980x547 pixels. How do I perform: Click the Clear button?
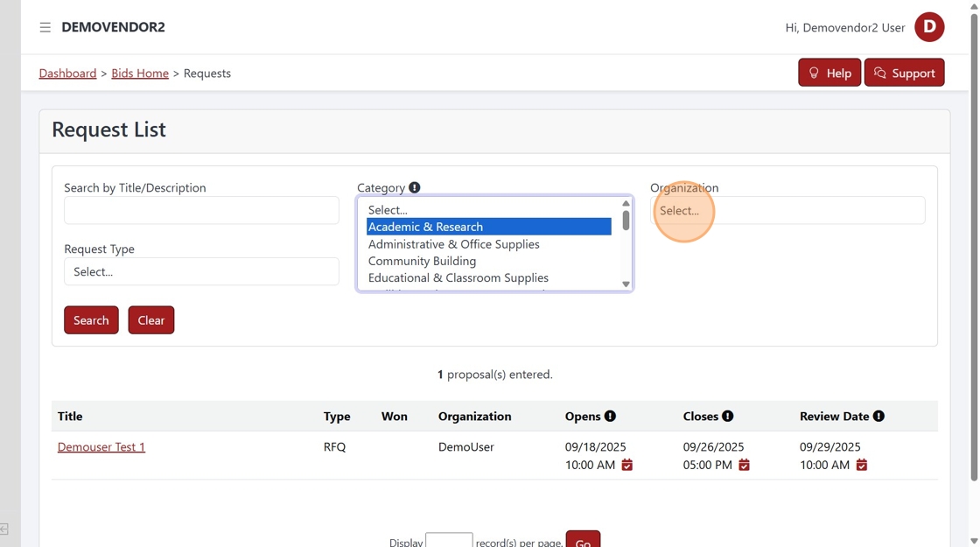[151, 320]
